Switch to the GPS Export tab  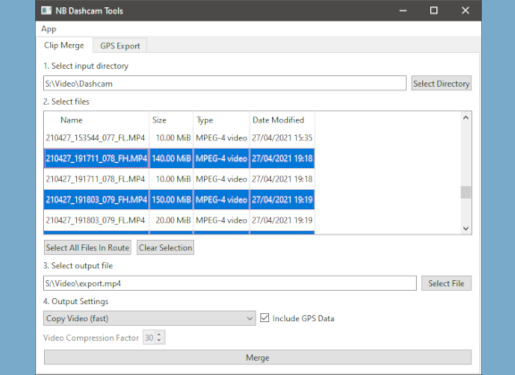pos(120,46)
